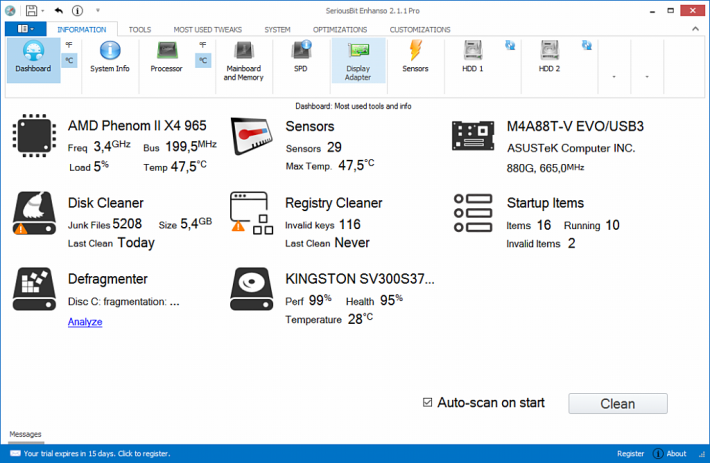Open System Info in the ribbon
This screenshot has height=463, width=710.
coord(110,57)
